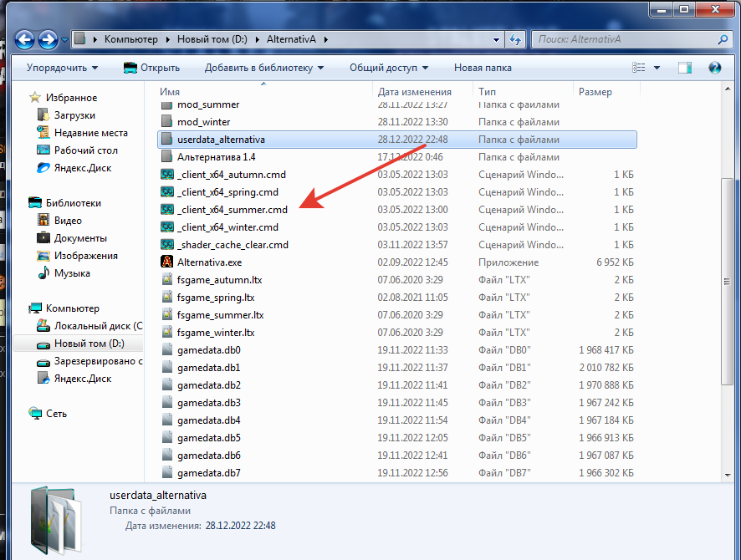This screenshot has width=741, height=560.
Task: Click the search magnifier icon
Action: 723,39
